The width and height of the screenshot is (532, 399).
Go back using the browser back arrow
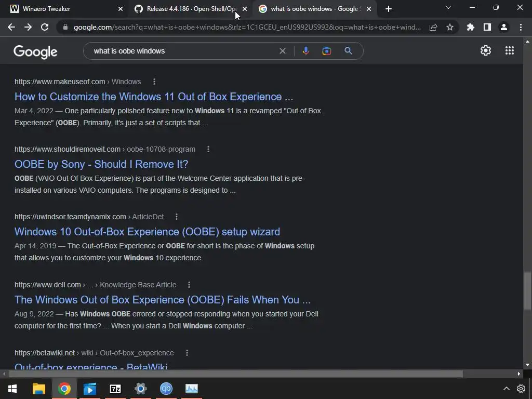(11, 27)
